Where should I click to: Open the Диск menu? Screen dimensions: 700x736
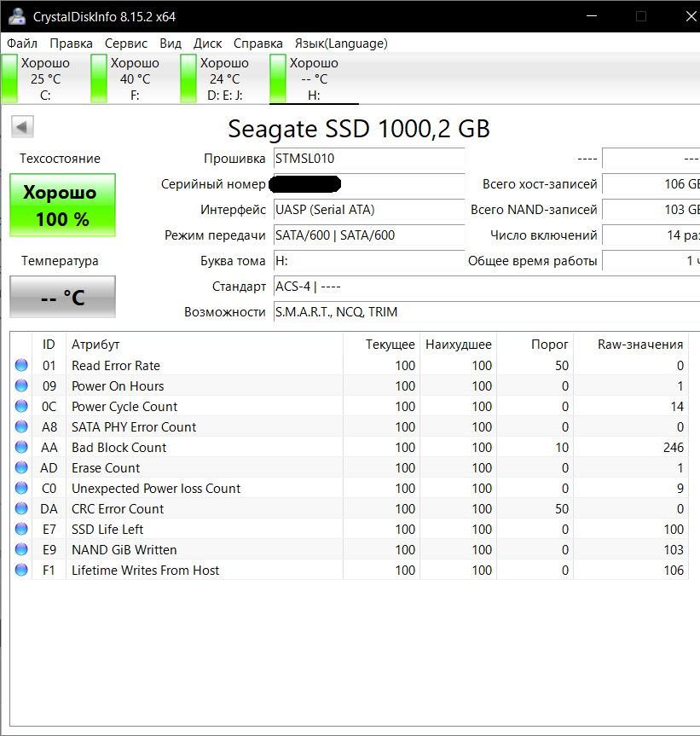(208, 43)
